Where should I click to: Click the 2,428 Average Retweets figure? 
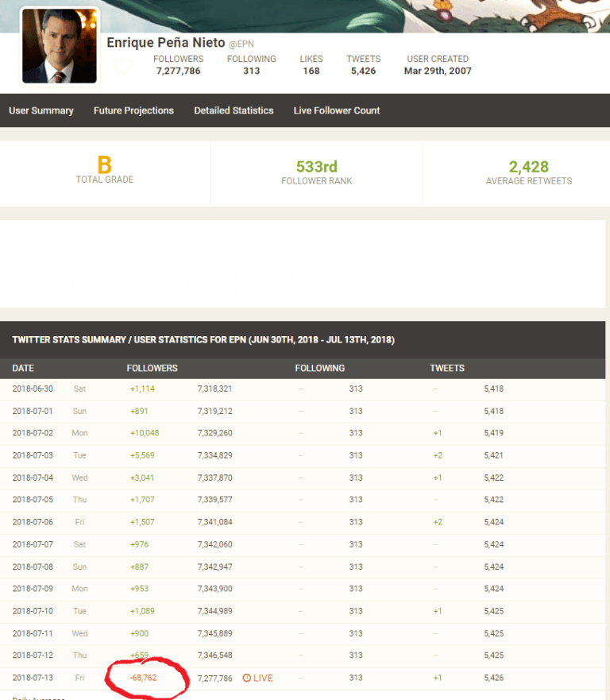click(528, 167)
